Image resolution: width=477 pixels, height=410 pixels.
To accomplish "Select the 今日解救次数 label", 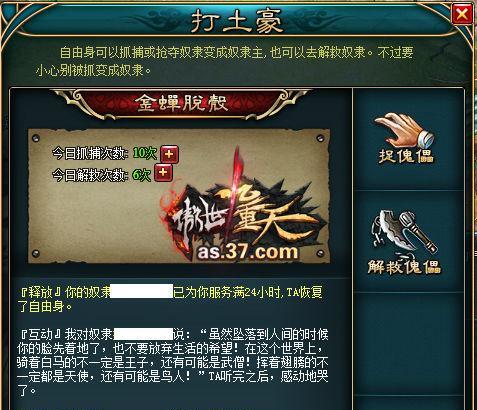I will coord(90,175).
